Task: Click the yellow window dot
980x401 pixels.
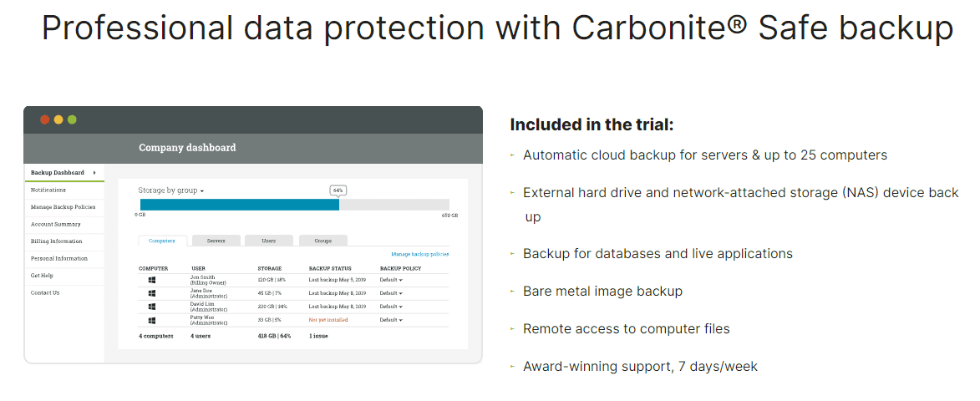Action: click(x=58, y=119)
